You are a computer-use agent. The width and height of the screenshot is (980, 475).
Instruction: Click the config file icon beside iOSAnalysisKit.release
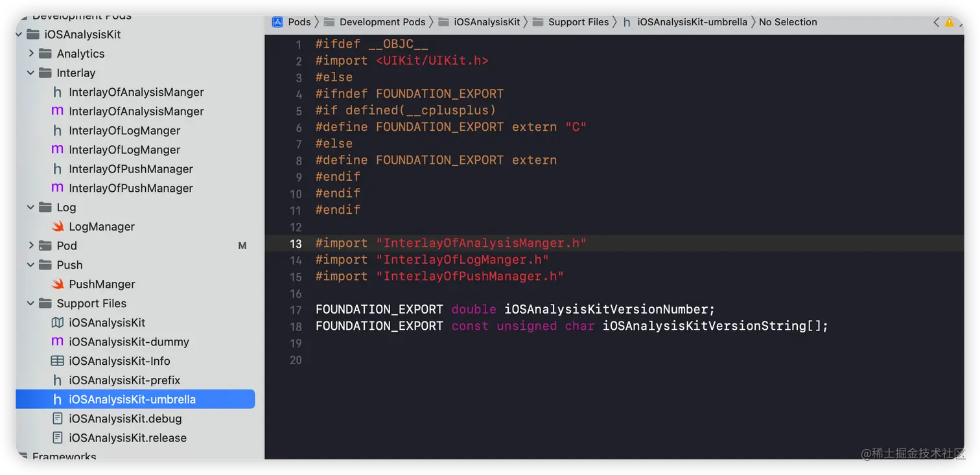point(58,438)
